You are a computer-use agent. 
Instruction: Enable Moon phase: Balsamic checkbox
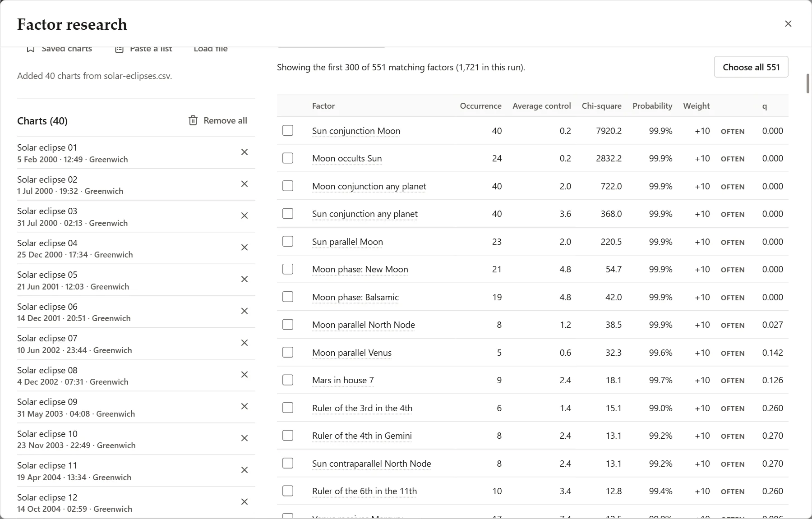coord(288,297)
